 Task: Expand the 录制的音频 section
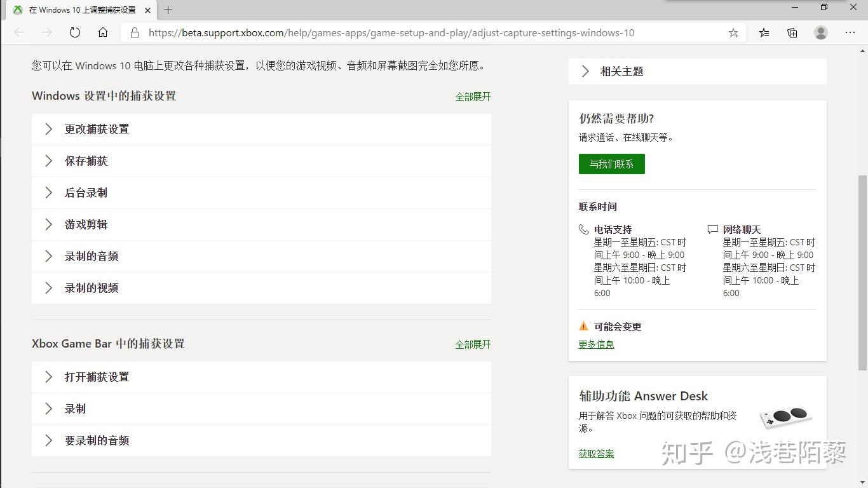[261, 256]
